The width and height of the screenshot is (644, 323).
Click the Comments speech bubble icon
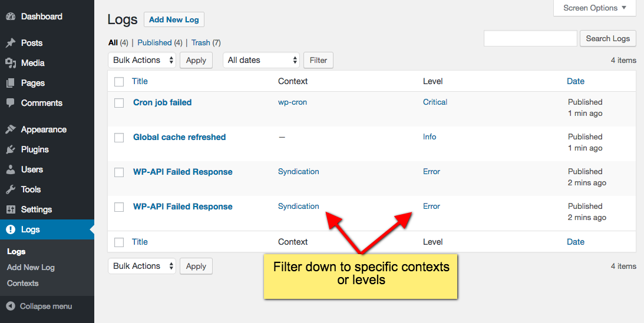click(11, 103)
